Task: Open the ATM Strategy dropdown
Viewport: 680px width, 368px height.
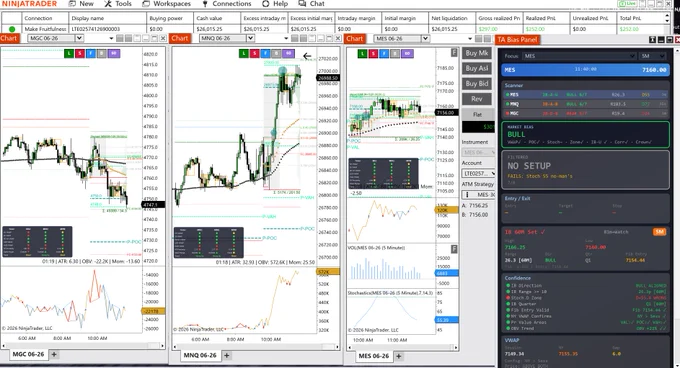Action: click(x=478, y=195)
